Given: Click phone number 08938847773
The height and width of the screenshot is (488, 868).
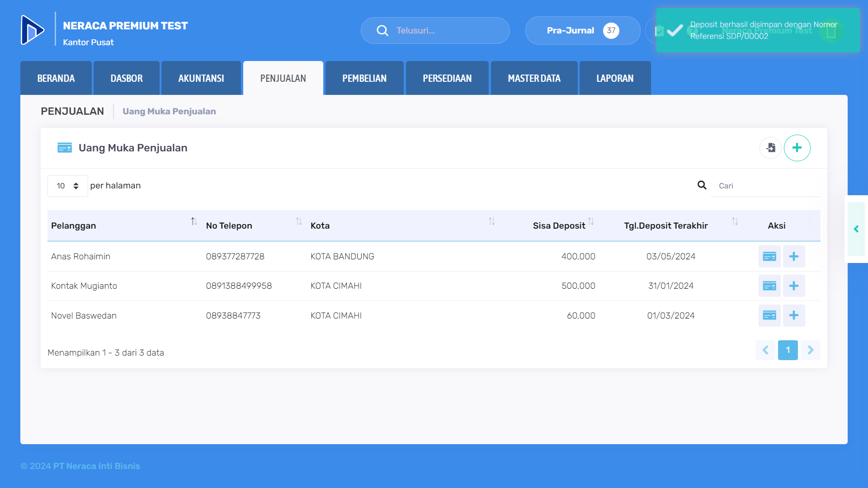Looking at the screenshot, I should (x=233, y=315).
